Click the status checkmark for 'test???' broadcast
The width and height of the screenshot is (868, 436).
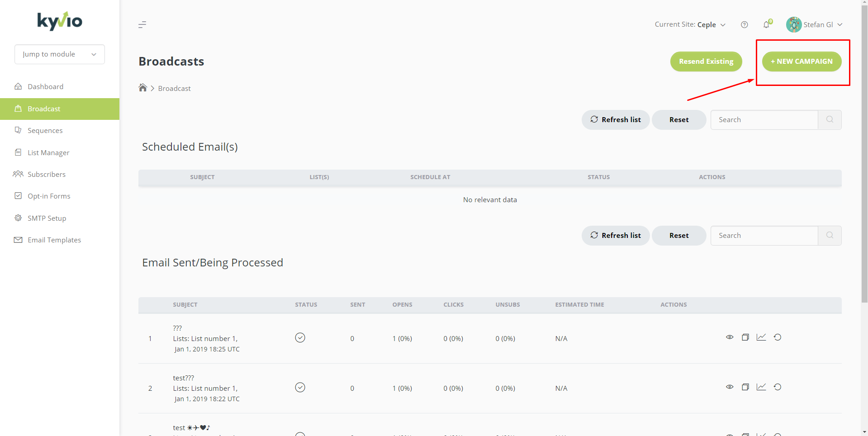pyautogui.click(x=300, y=388)
